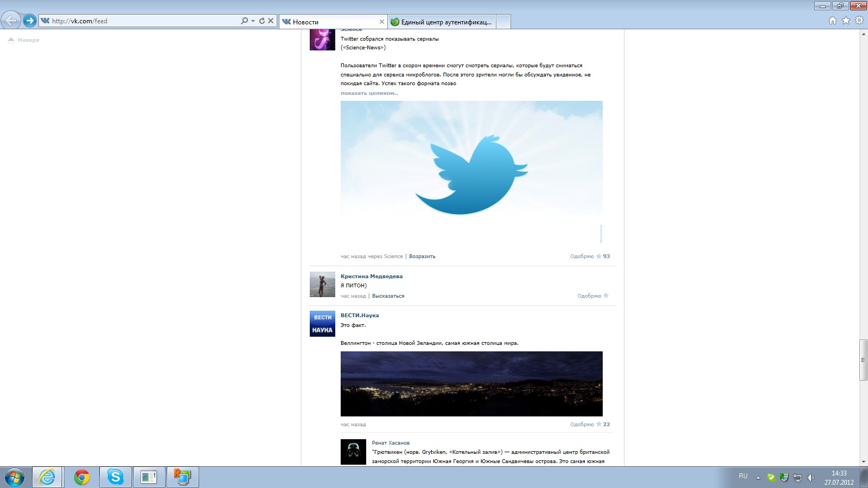The height and width of the screenshot is (488, 868).
Task: Click the Refresh page icon
Action: (262, 21)
